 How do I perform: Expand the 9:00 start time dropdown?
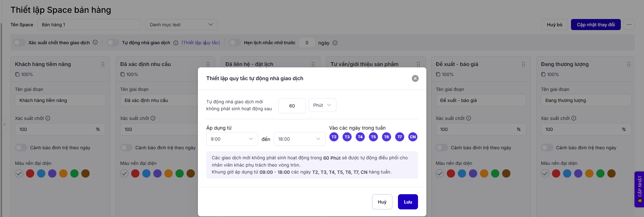232,139
